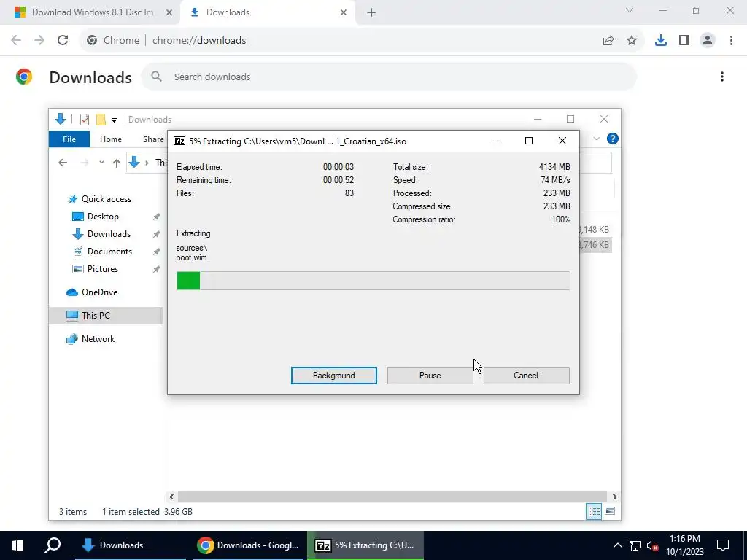Viewport: 747px width, 560px height.
Task: Switch Explorer to details view
Action: [x=594, y=511]
